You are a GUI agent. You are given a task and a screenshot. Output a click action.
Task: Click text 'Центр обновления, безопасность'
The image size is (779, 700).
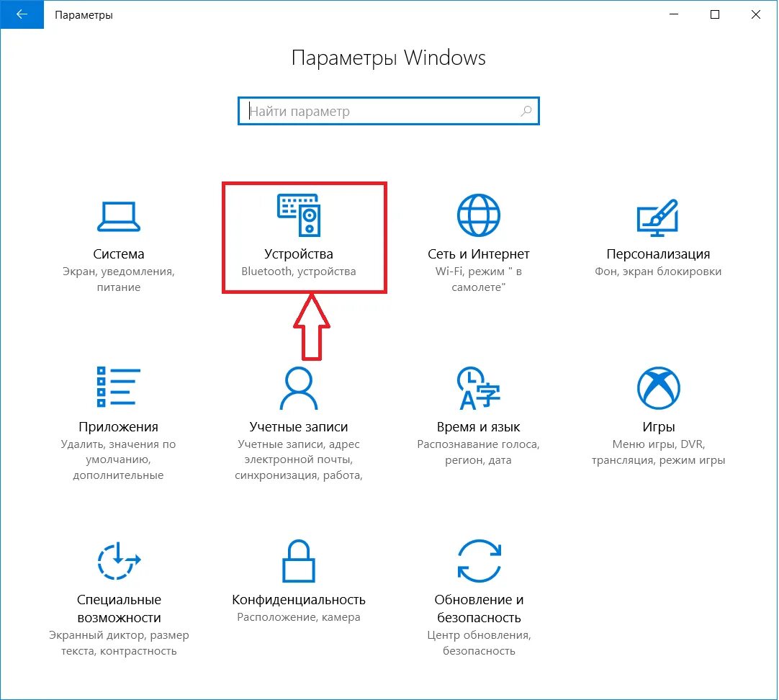(479, 643)
